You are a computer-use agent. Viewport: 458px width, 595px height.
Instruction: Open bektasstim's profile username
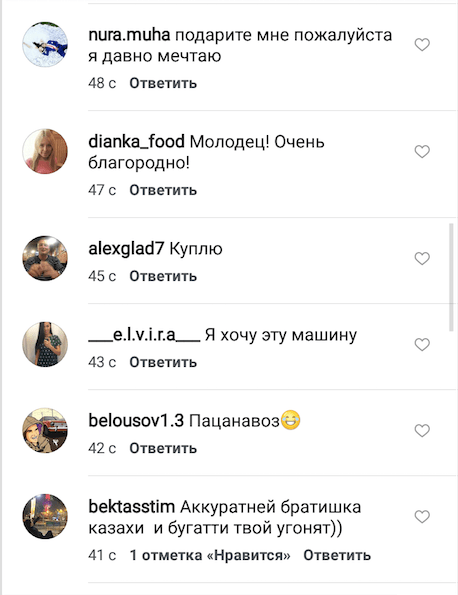pos(132,507)
